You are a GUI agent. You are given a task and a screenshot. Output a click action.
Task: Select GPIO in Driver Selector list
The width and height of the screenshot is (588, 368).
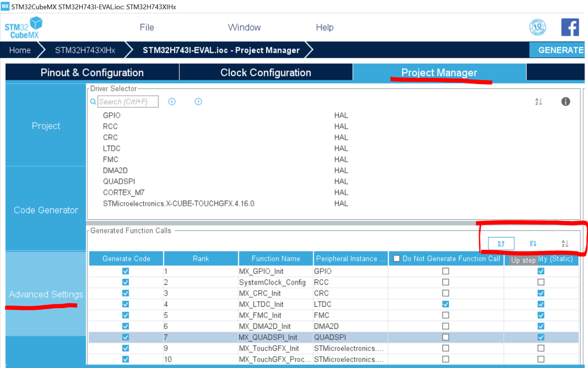click(x=112, y=115)
